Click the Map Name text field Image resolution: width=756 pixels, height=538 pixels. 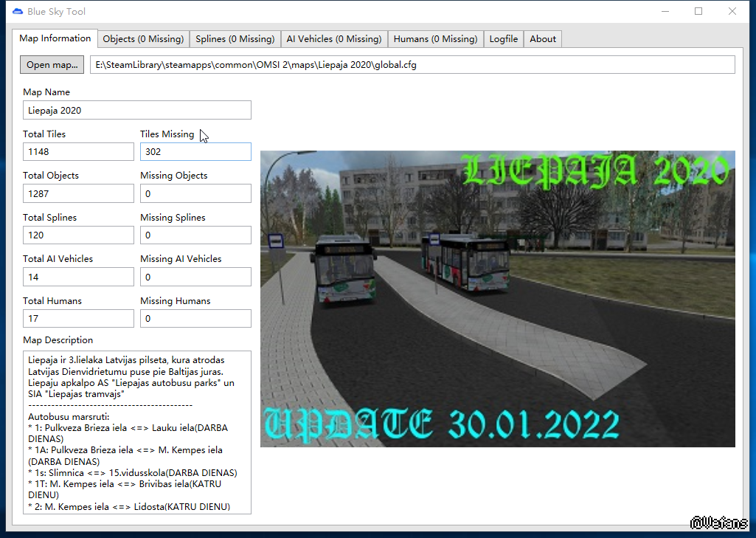(137, 110)
